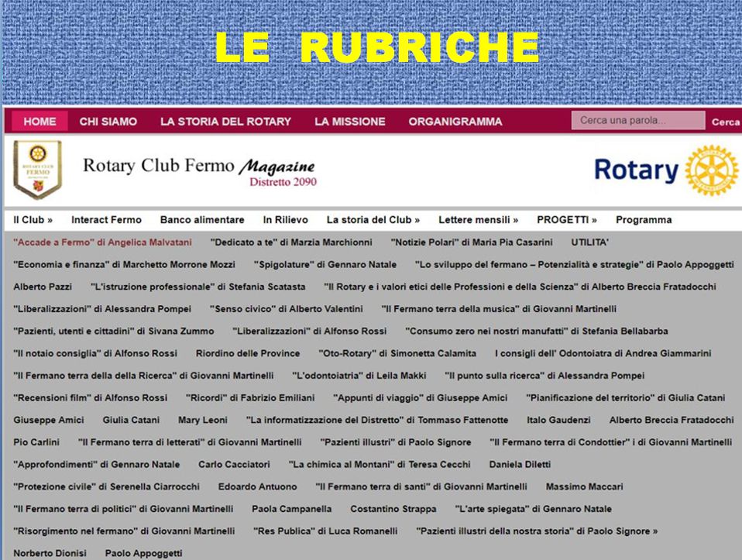Open the Norberto Dionisi rubric
Viewport: 742px width, 560px height.
pos(50,553)
